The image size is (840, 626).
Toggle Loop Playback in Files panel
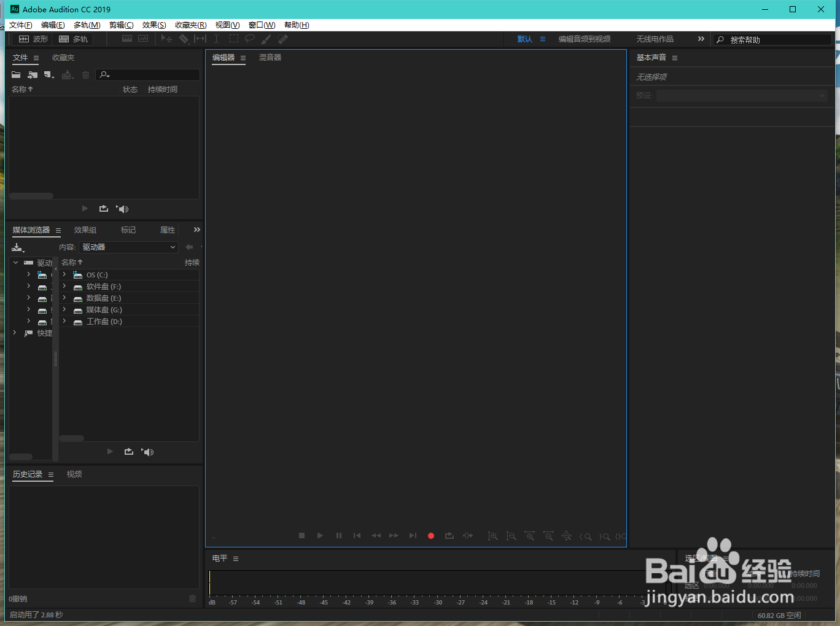104,209
